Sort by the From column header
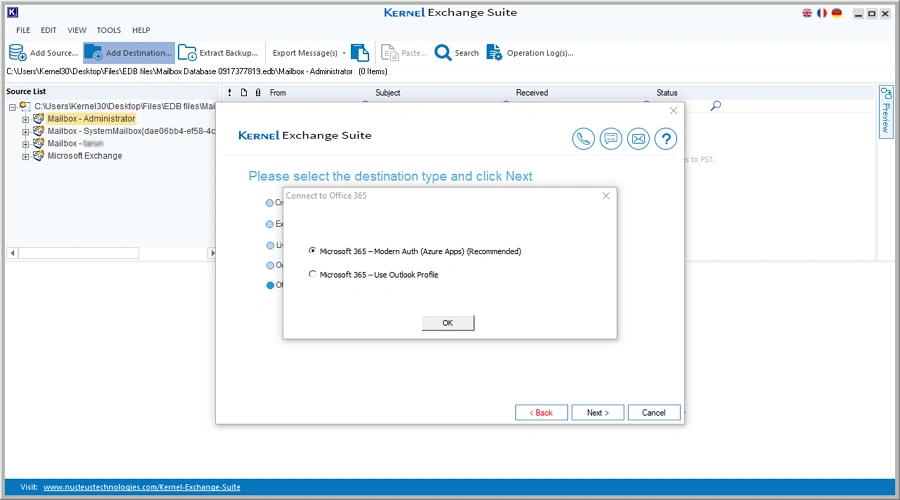Viewport: 900px width, 500px height. (278, 92)
